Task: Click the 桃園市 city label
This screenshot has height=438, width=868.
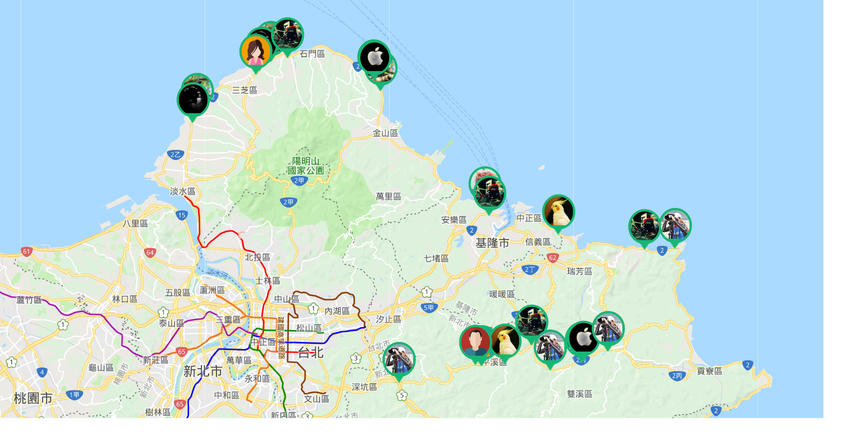Action: [x=33, y=398]
